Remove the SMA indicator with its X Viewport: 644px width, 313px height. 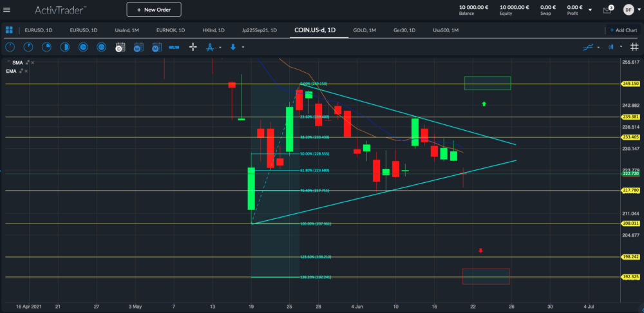(33, 62)
